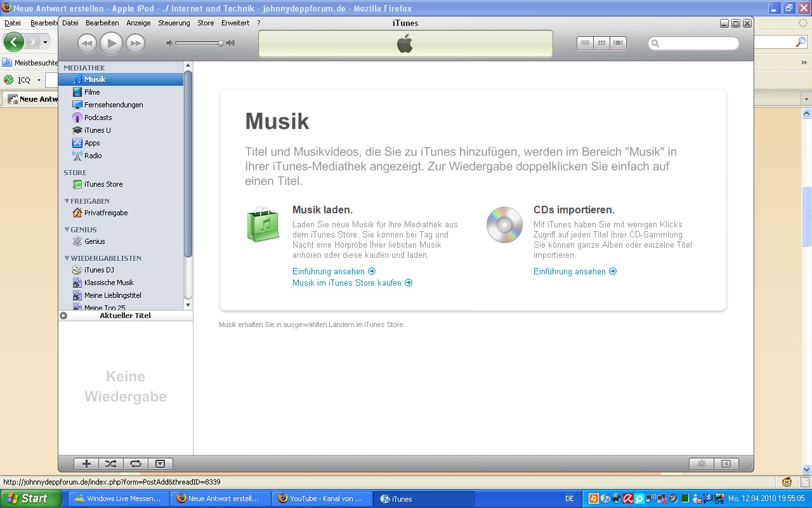812x508 pixels.
Task: Open the Anzeige menu
Action: click(138, 23)
